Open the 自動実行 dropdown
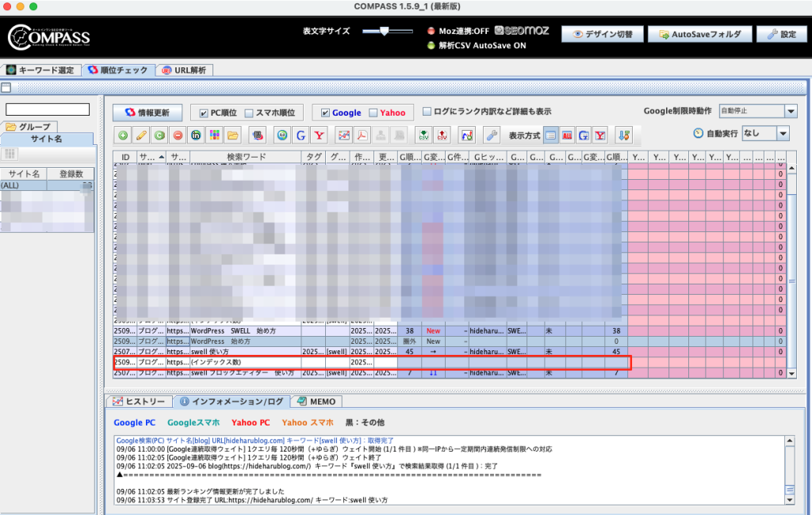 click(x=764, y=134)
